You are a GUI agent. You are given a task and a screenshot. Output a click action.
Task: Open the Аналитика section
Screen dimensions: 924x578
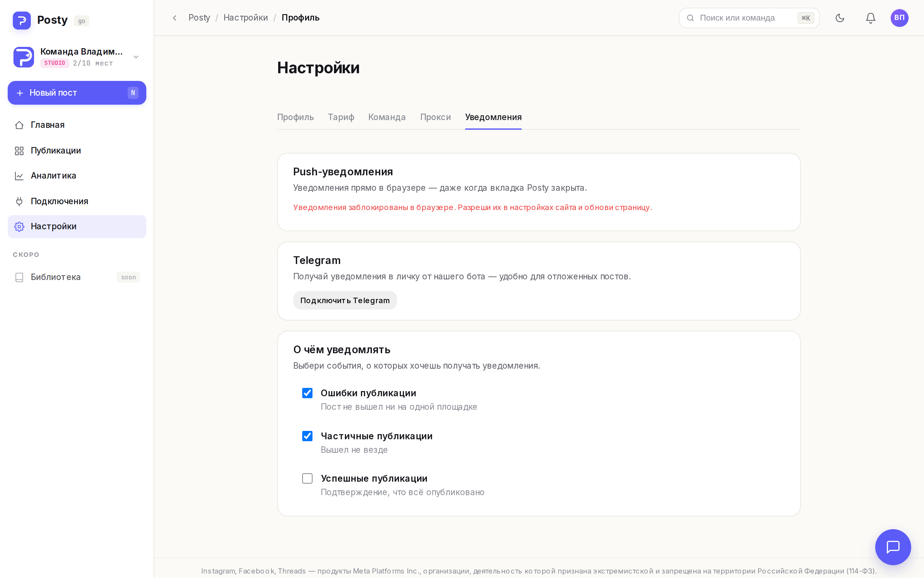(x=77, y=176)
